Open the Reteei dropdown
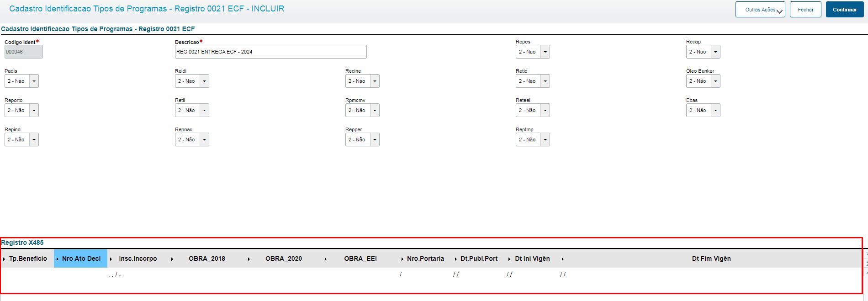The height and width of the screenshot is (301, 868). [x=533, y=110]
